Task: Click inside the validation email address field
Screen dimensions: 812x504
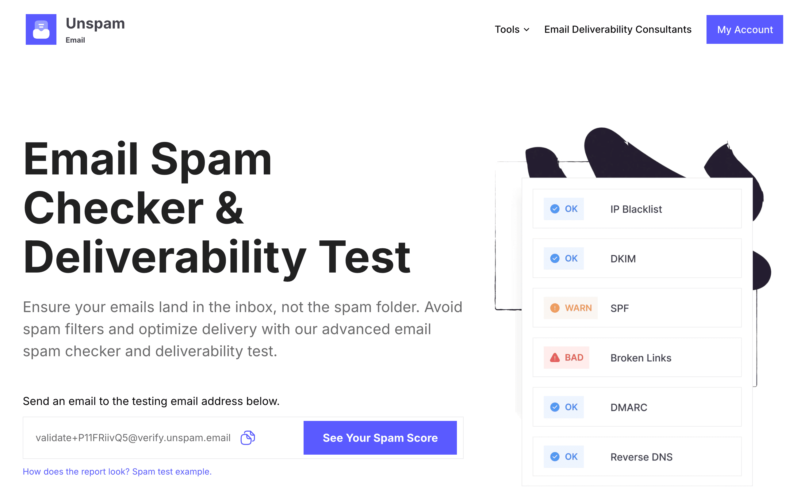Action: pos(133,438)
